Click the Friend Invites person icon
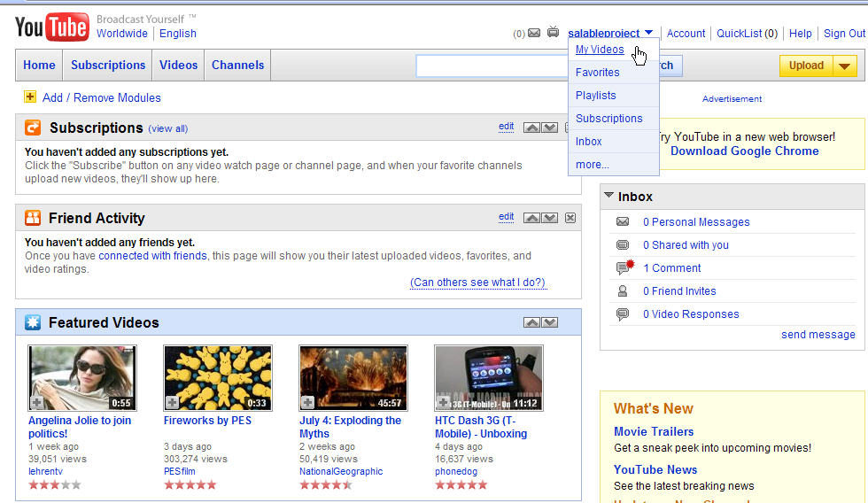 622,291
